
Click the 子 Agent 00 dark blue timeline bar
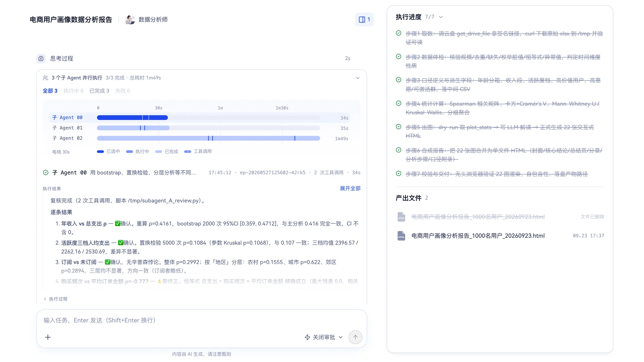(132, 118)
